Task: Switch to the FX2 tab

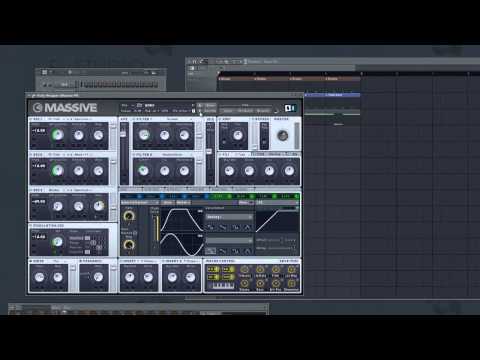Action: 259,154
